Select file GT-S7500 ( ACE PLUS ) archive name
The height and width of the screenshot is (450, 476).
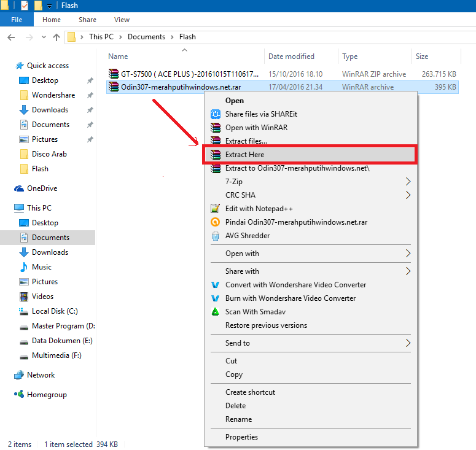(190, 74)
